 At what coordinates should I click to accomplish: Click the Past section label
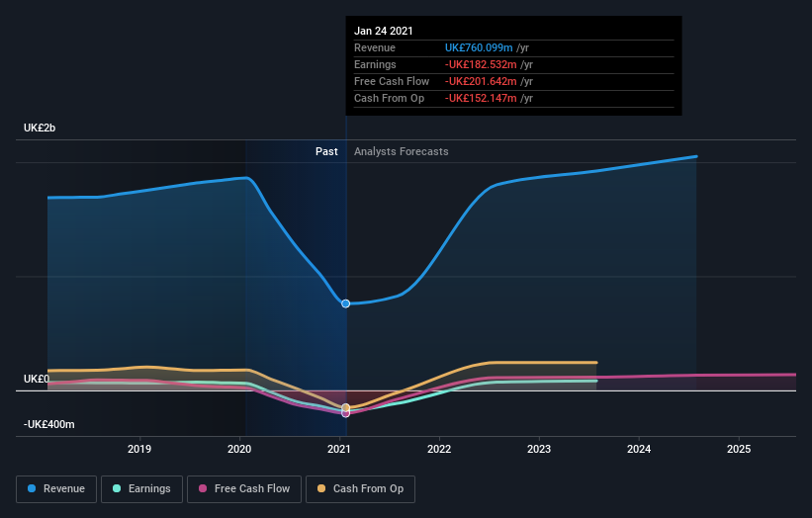[x=326, y=151]
